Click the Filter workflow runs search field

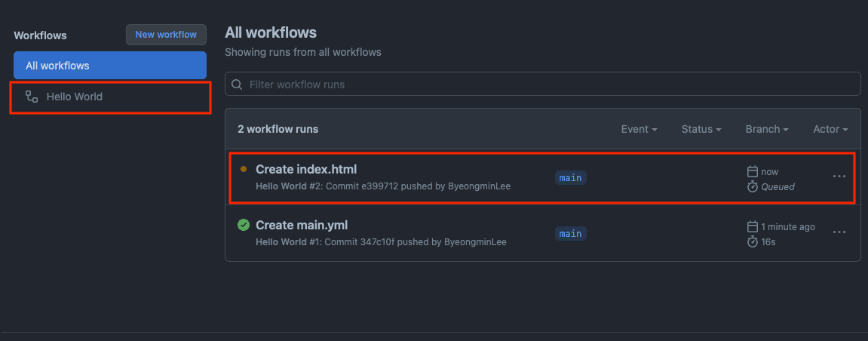[x=542, y=84]
